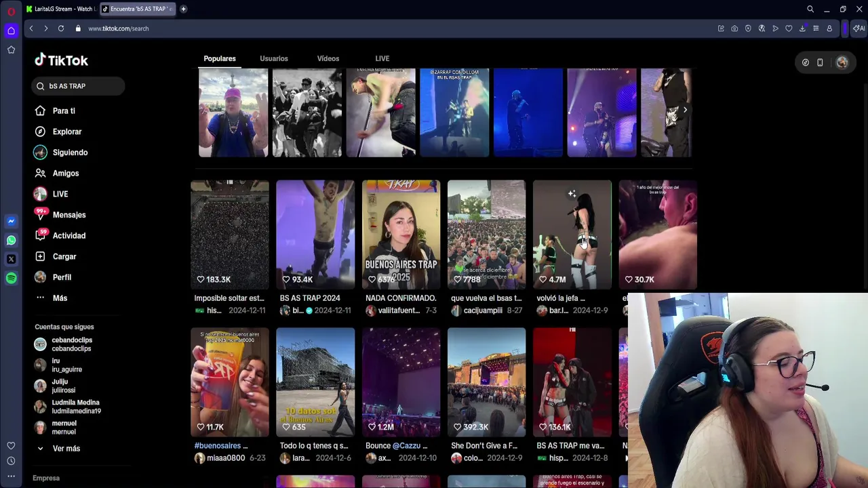Open Opera sidebar heart icon
This screenshot has height=488, width=868.
pyautogui.click(x=11, y=445)
